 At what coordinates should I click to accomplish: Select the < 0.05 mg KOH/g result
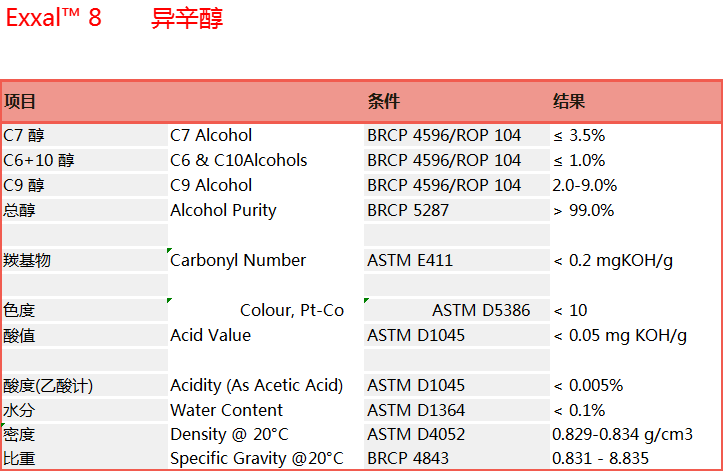[x=620, y=335]
